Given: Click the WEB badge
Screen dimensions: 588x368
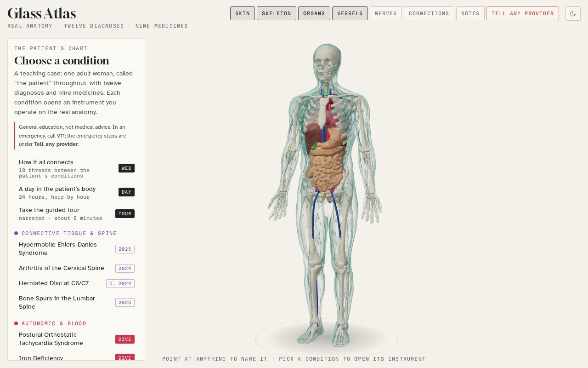Looking at the screenshot, I should click(x=126, y=168).
